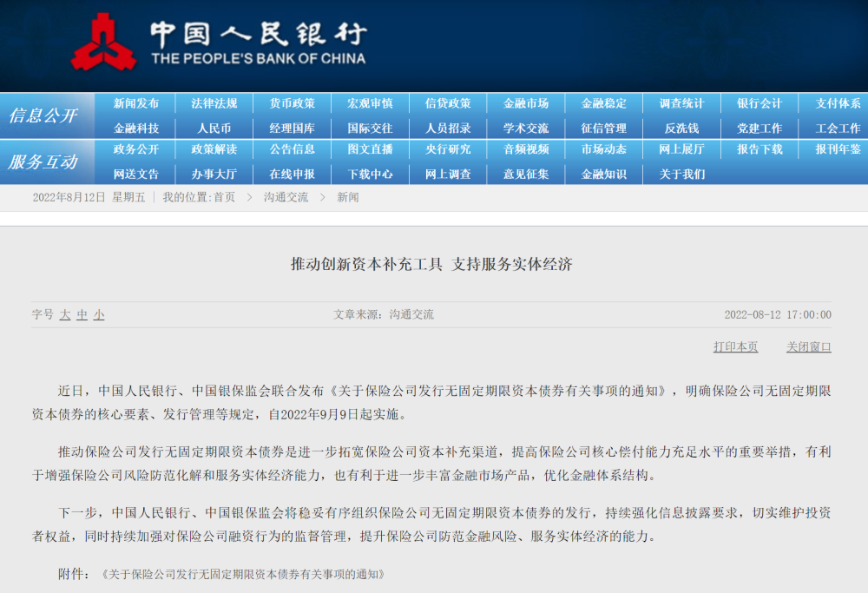
Task: Click the 沟通交流 breadcrumb link
Action: pyautogui.click(x=286, y=197)
